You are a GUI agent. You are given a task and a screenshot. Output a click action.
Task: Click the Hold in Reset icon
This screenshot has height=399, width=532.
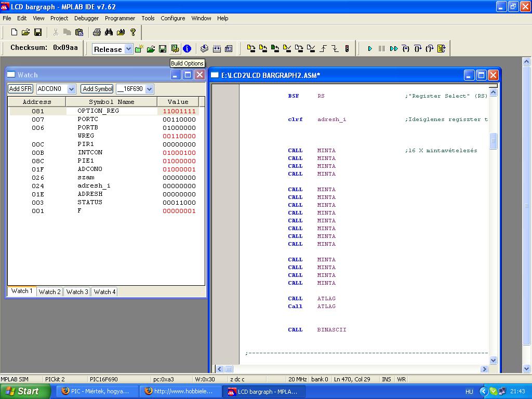[335, 49]
